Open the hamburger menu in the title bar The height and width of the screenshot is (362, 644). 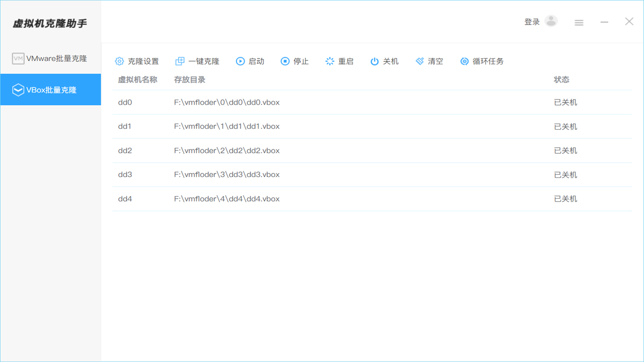pos(579,22)
